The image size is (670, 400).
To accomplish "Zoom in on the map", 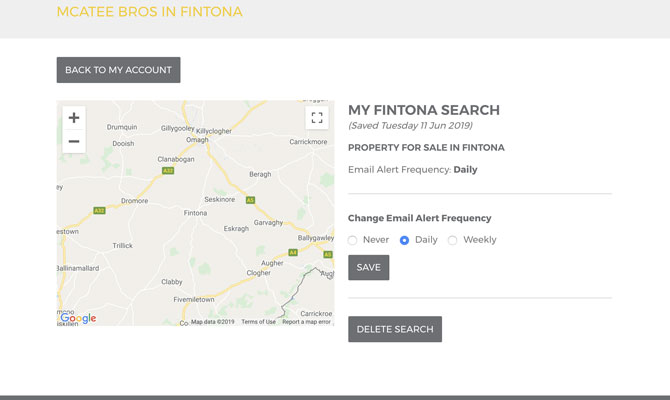I will click(74, 118).
